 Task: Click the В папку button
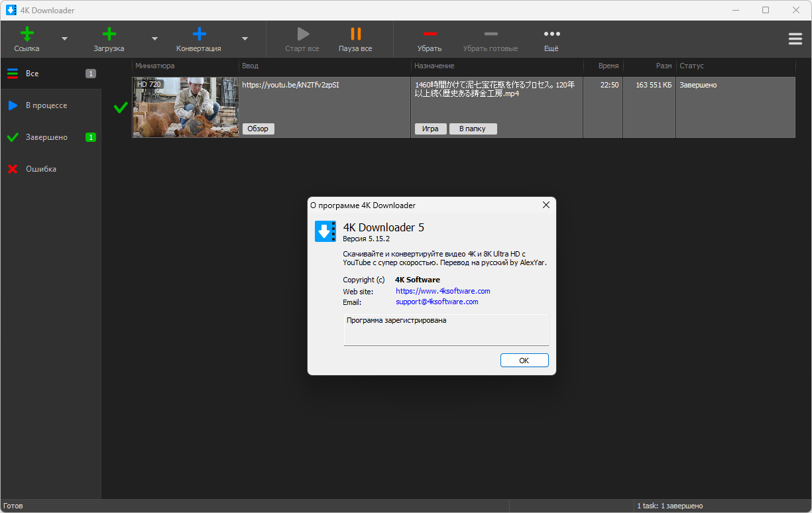[473, 129]
